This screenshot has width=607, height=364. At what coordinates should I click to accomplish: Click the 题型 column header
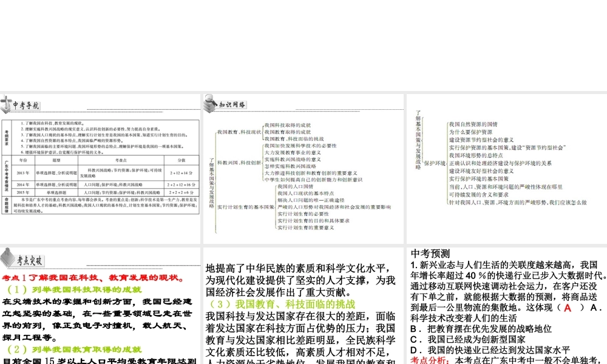[x=56, y=160]
